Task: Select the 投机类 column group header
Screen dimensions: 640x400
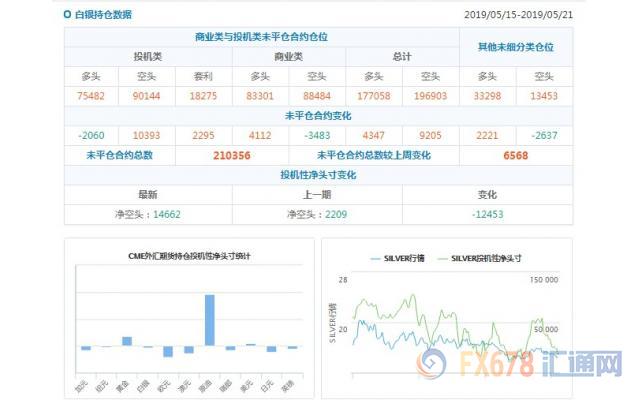Action: click(x=148, y=57)
